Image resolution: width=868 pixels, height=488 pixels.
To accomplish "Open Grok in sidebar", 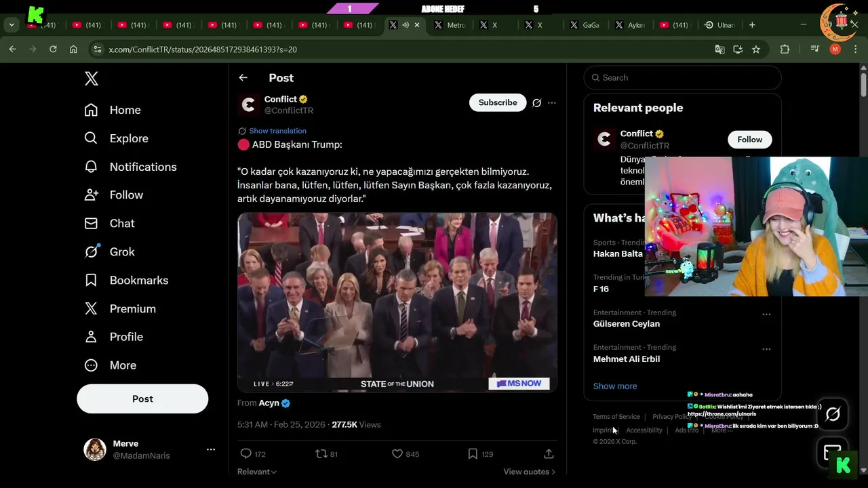I will (109, 252).
